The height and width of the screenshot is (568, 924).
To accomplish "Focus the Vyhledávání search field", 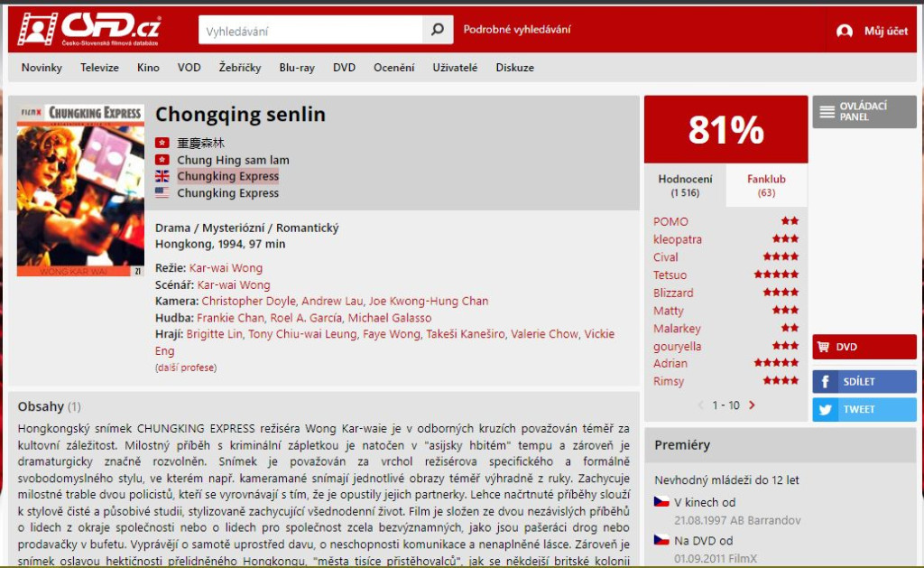I will (310, 30).
